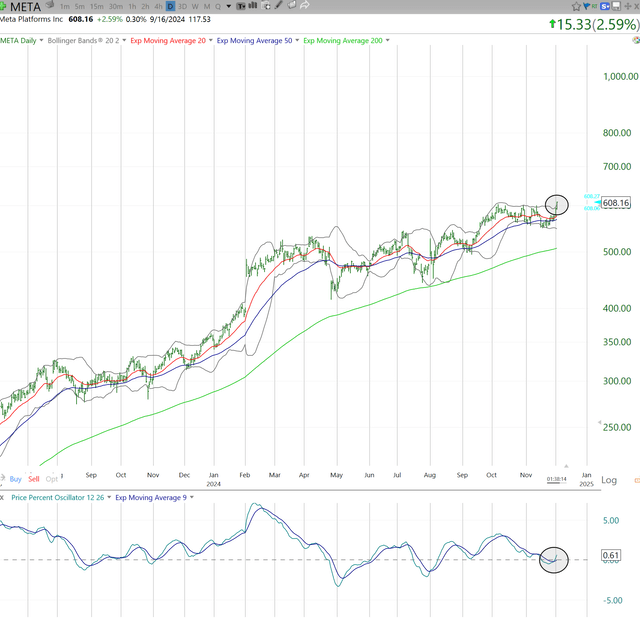Click the Sell button

(33, 479)
